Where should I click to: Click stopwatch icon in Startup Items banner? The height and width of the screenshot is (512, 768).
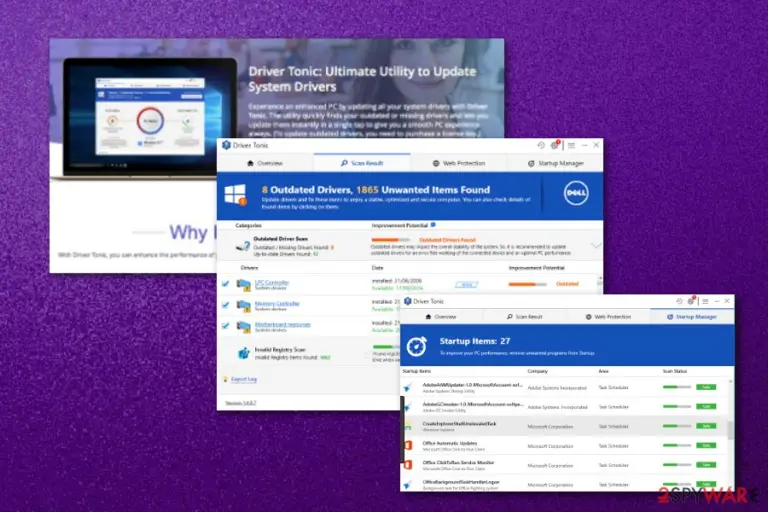(x=417, y=346)
